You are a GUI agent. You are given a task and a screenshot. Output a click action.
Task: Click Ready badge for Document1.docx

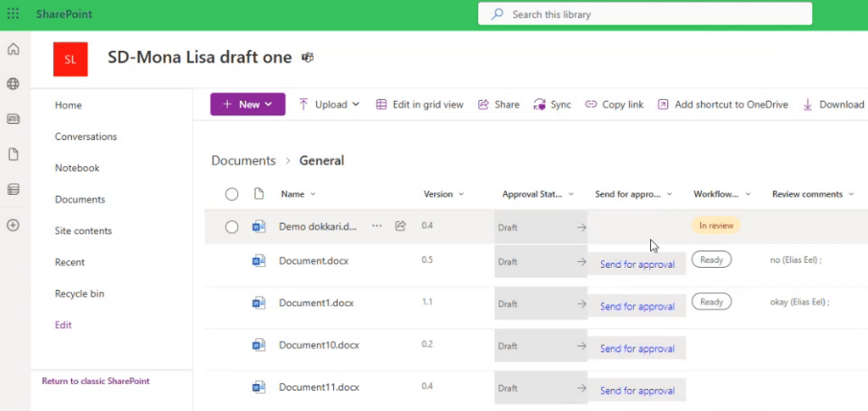711,302
